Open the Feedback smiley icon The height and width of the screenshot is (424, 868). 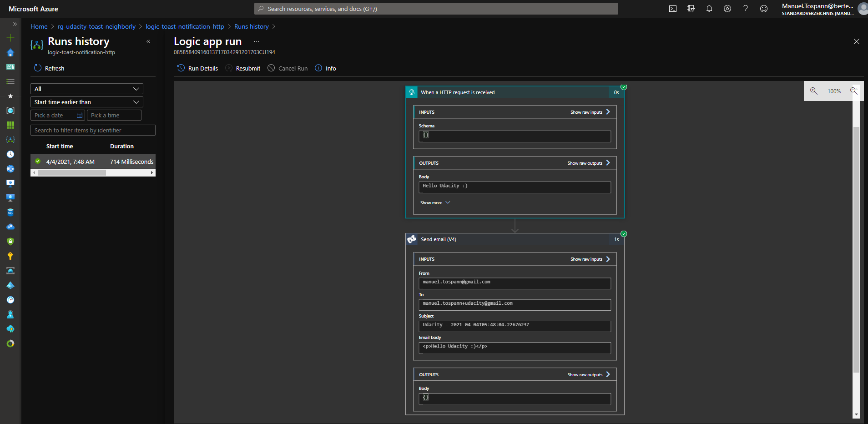764,9
